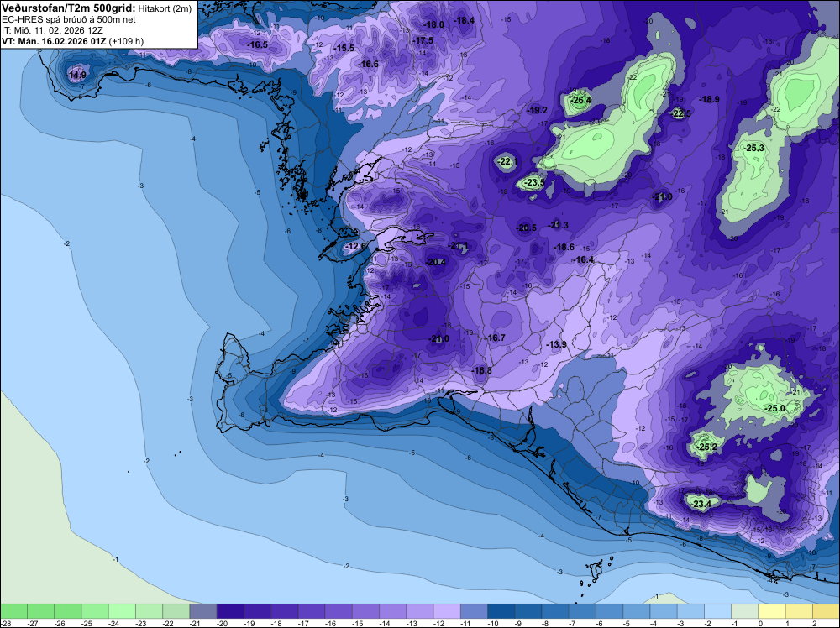Click the -18.9 temperature label

pos(709,99)
